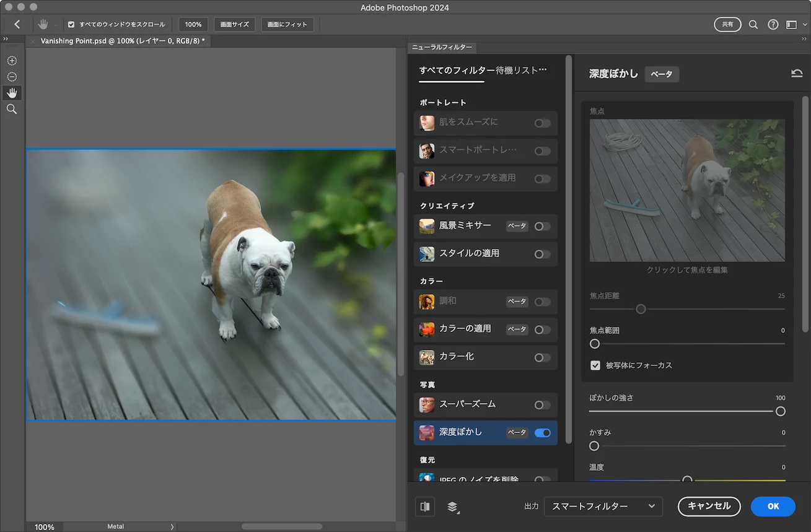The image size is (811, 532).
Task: Click the 100% zoom button in options bar
Action: pyautogui.click(x=193, y=25)
